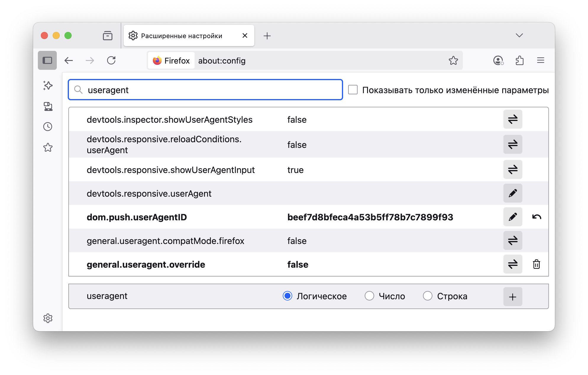Collapse the sidebar panel
This screenshot has width=588, height=375.
[47, 60]
